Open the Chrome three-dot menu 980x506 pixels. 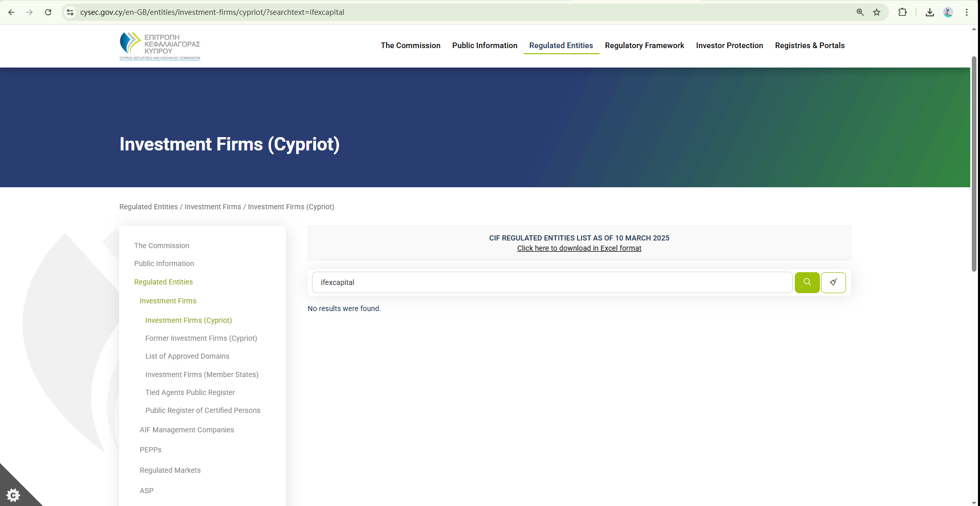(x=966, y=12)
